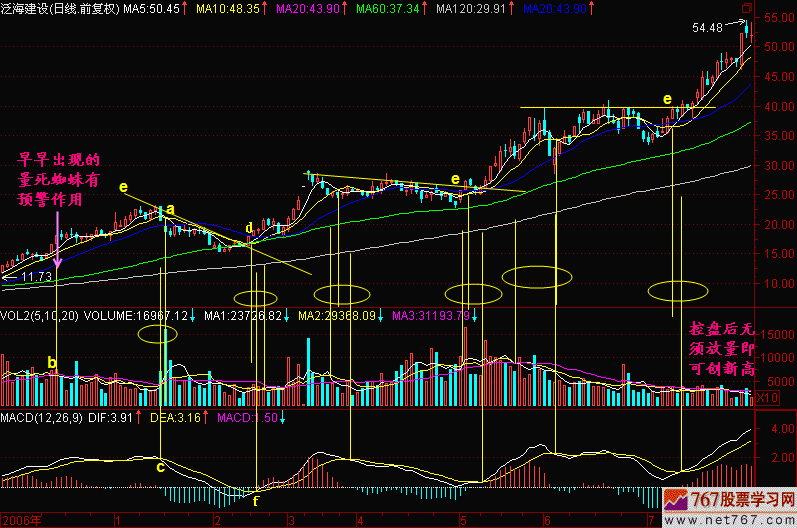Click the pink 控盘后无须放量 annotation text
The height and width of the screenshot is (528, 797).
click(724, 350)
